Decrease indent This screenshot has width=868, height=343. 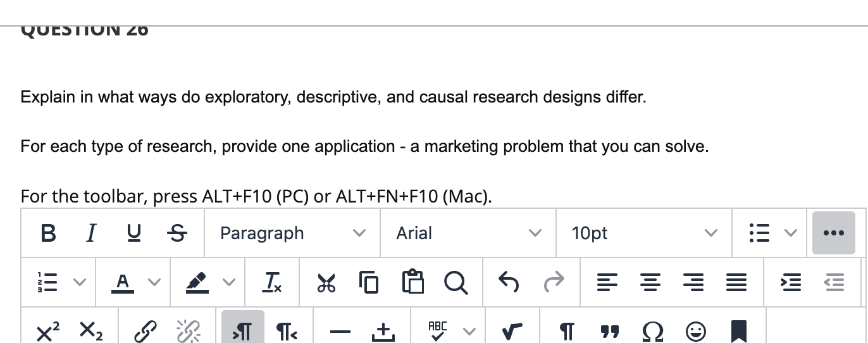834,283
